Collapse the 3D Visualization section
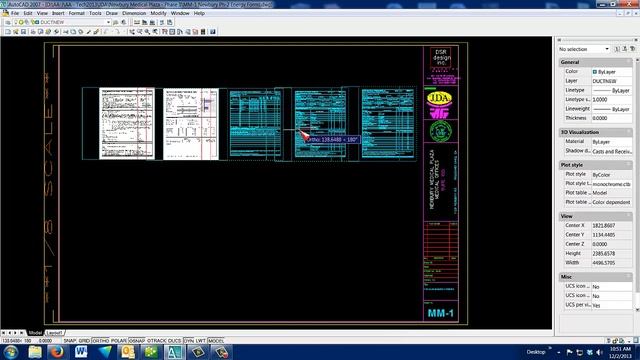The height and width of the screenshot is (360, 640). point(629,132)
